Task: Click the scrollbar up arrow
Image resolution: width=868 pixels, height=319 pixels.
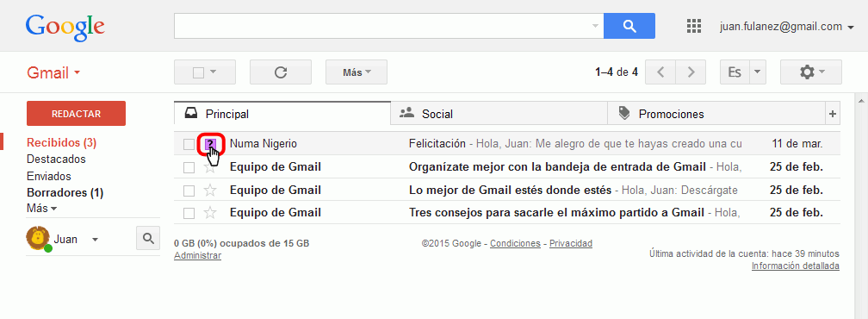Action: (x=861, y=101)
